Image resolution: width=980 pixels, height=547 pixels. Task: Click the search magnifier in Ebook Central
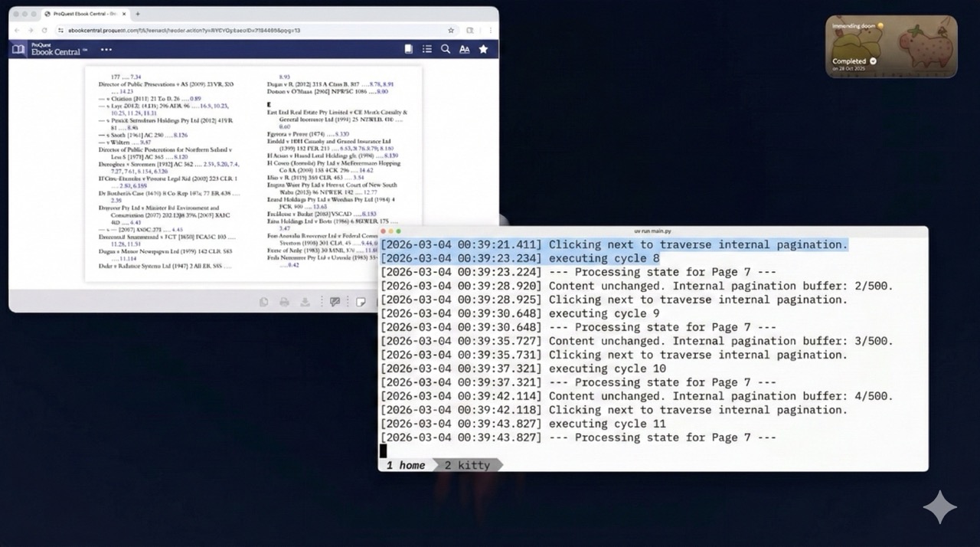[446, 49]
